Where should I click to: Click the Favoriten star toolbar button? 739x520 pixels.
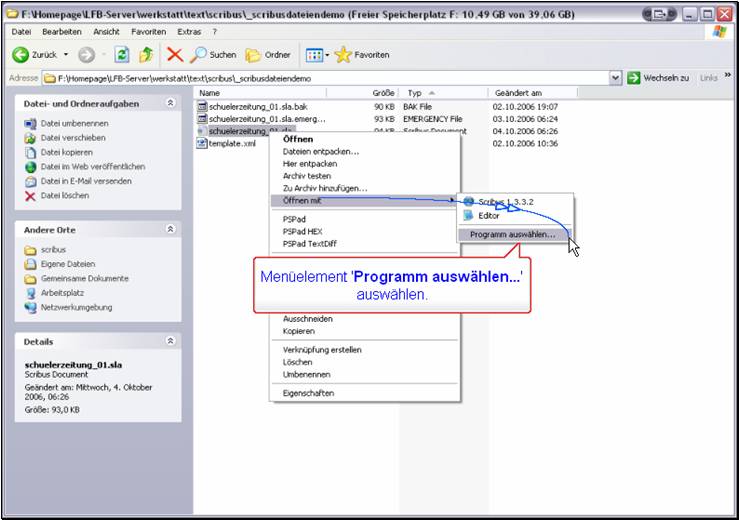point(362,55)
